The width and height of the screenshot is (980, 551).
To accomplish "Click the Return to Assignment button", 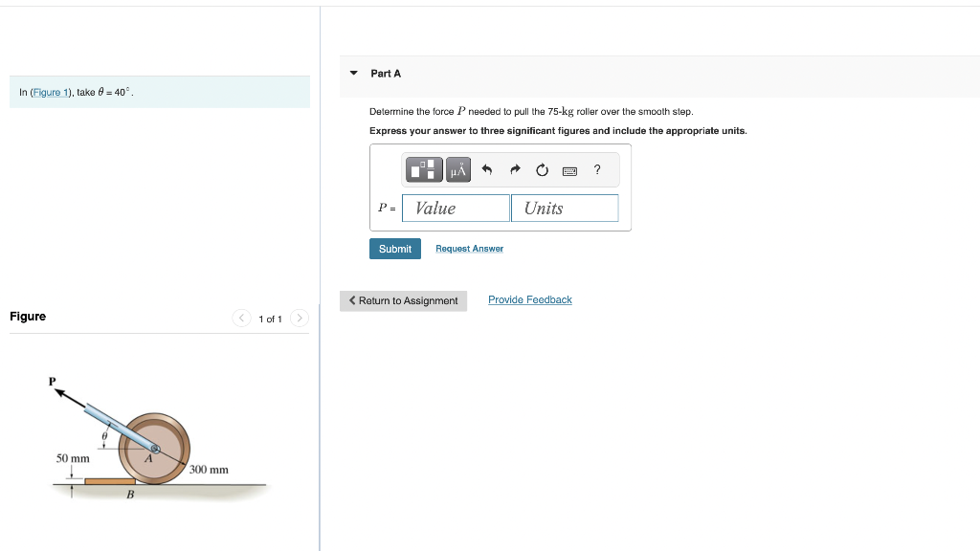I will coord(403,300).
